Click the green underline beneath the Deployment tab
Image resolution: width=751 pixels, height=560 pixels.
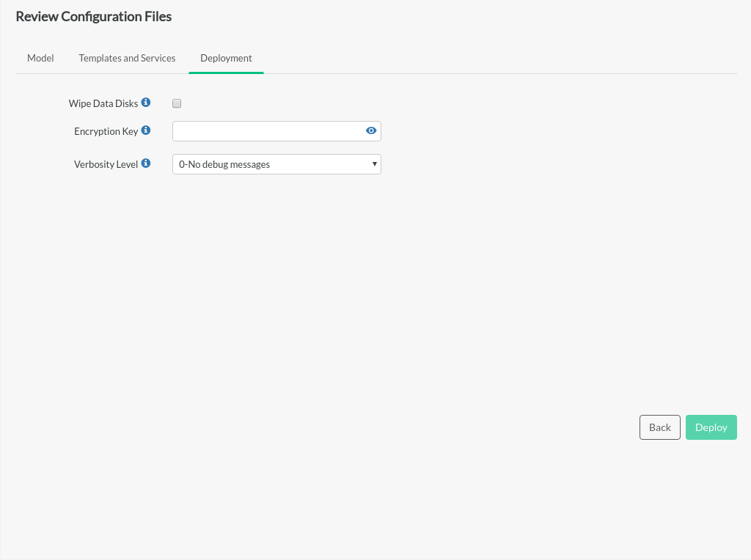[x=226, y=73]
